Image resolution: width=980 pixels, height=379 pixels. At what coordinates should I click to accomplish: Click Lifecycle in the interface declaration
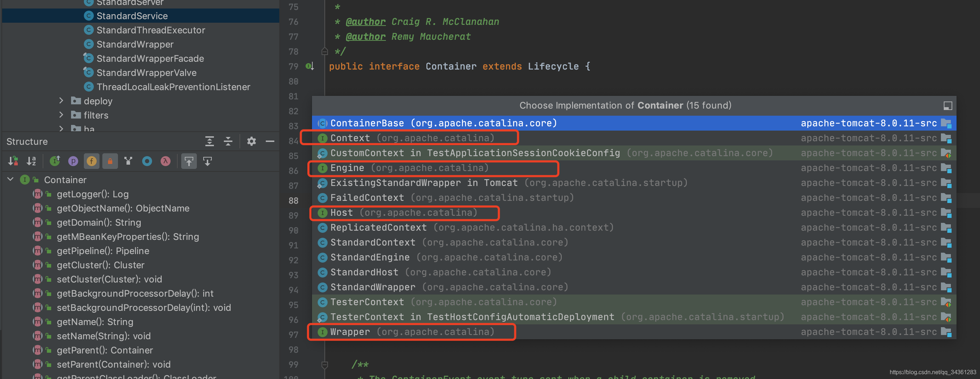(553, 66)
